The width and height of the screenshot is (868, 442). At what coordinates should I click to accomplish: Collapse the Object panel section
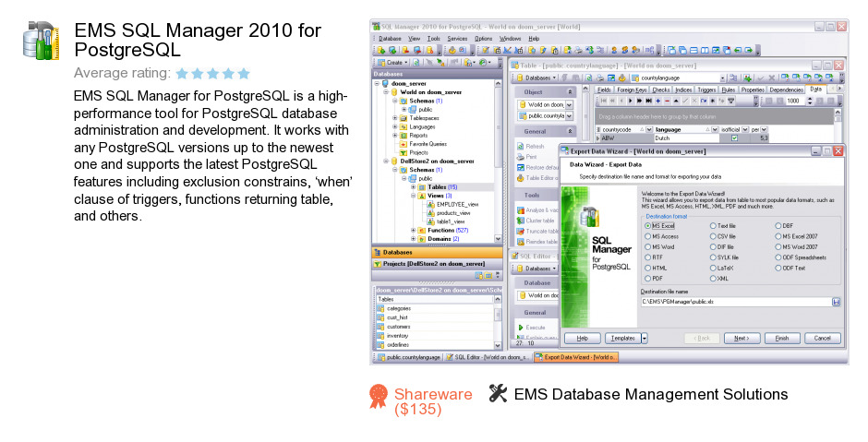coord(570,92)
